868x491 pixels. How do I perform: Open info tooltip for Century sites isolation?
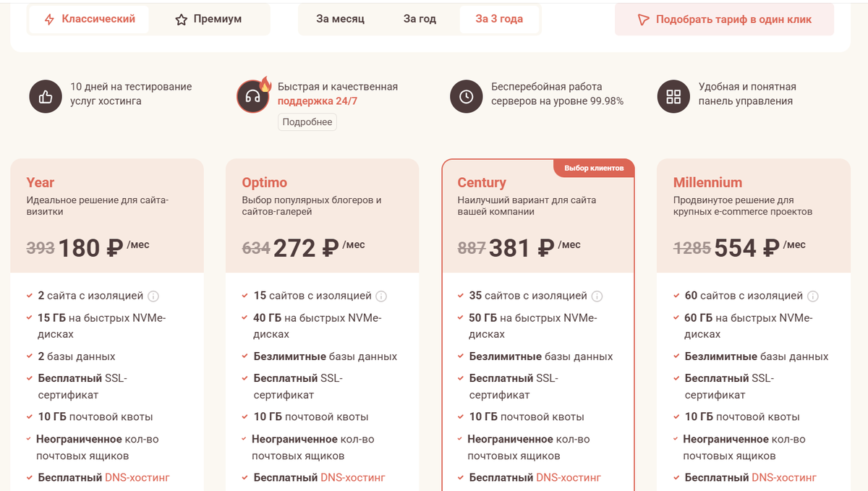pos(597,296)
